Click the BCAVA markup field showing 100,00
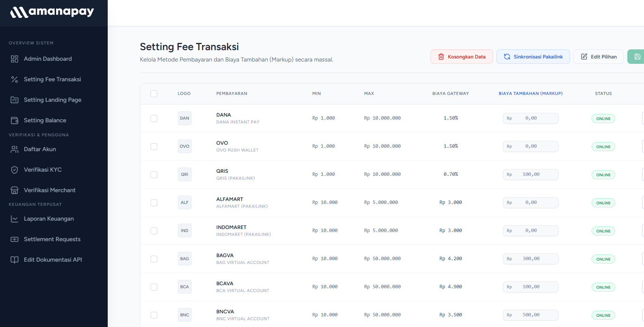The height and width of the screenshot is (327, 644). click(x=531, y=287)
